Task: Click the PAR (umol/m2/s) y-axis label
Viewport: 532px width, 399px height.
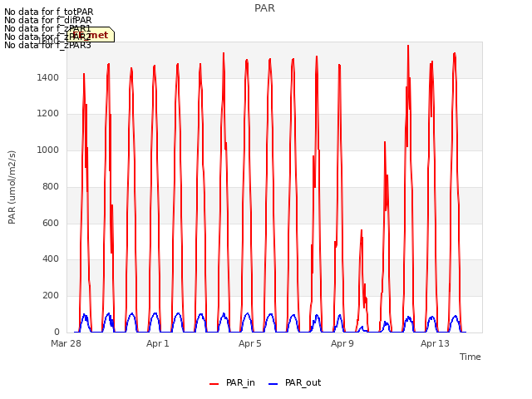Action: [x=12, y=187]
